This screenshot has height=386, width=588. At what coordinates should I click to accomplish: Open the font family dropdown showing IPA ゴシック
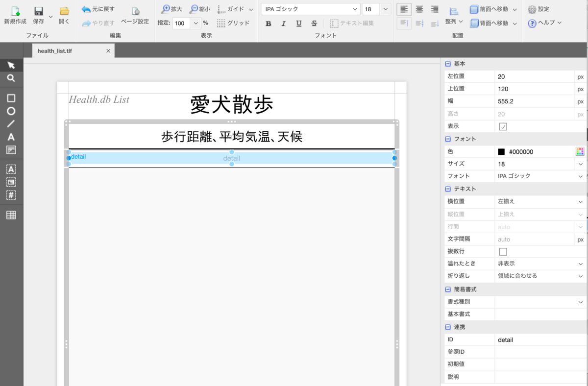click(x=310, y=9)
